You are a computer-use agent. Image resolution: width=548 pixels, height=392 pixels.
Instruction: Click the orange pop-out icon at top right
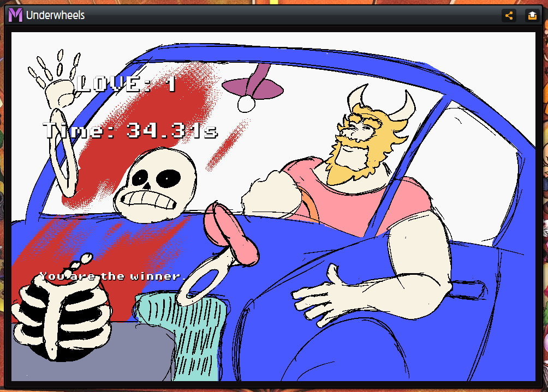click(x=532, y=15)
